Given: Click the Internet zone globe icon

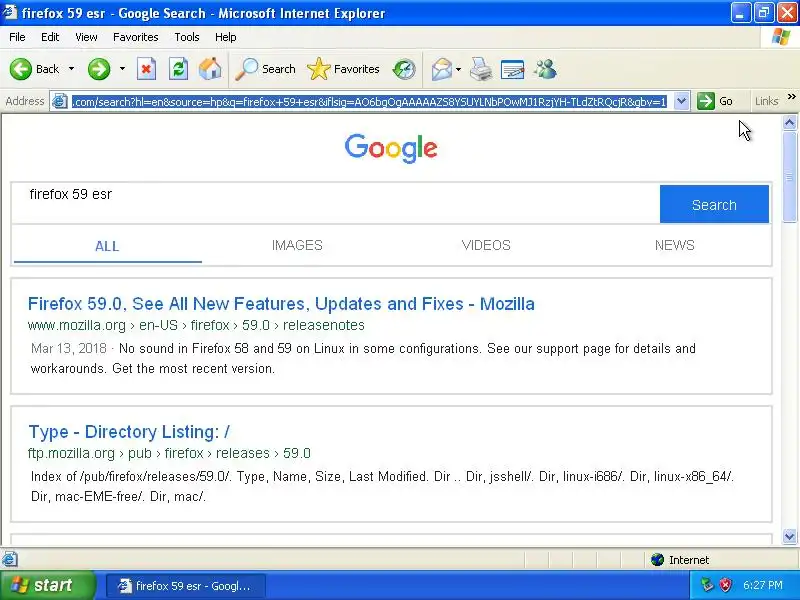Looking at the screenshot, I should click(657, 560).
